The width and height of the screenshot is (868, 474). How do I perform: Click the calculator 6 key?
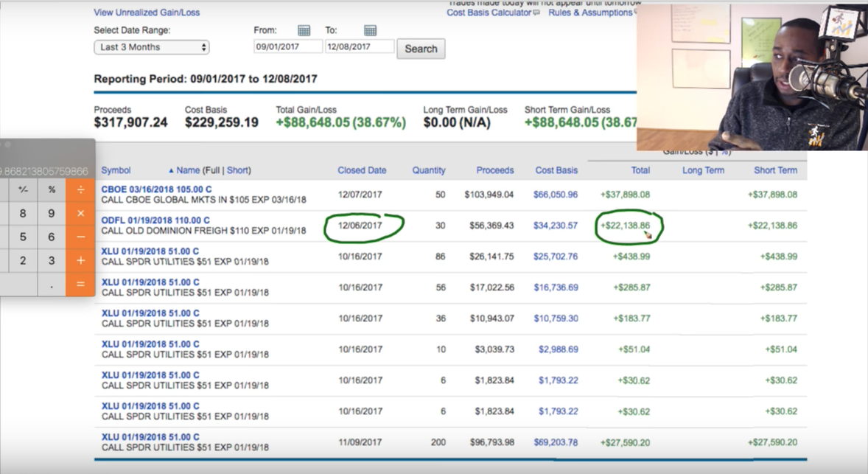[x=52, y=237]
